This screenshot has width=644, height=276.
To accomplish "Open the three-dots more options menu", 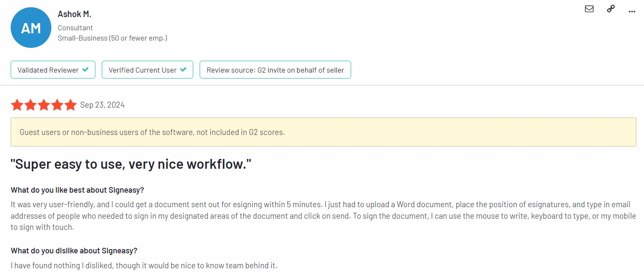I will pos(632,12).
